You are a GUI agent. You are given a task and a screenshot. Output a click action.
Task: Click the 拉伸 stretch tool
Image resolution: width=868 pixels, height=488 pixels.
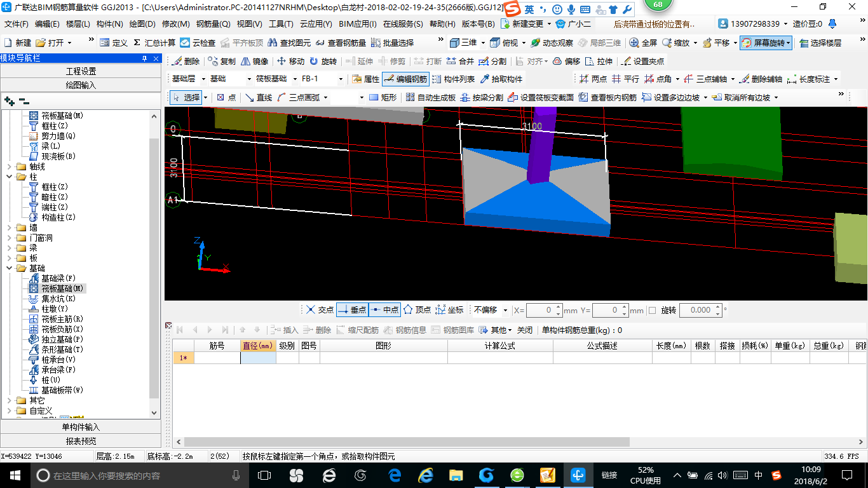(x=599, y=61)
